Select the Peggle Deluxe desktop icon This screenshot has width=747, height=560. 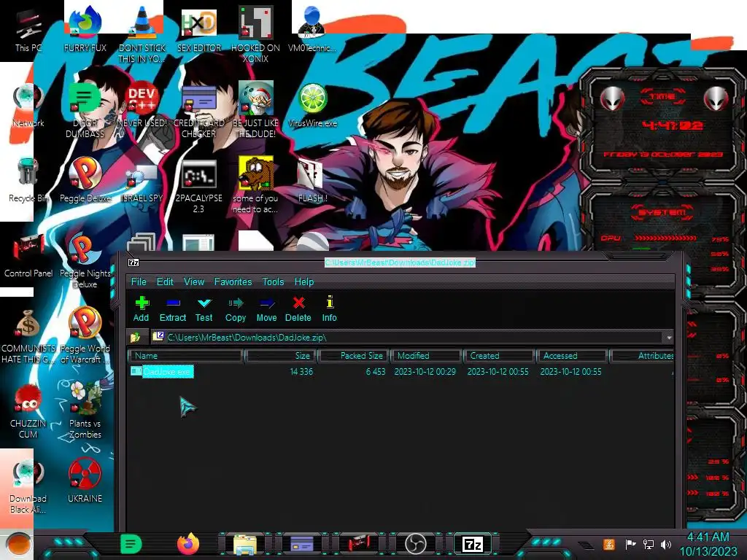[85, 181]
